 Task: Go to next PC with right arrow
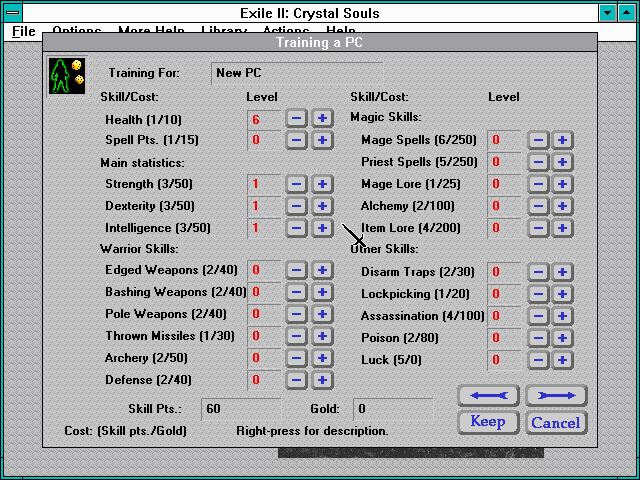tap(556, 396)
